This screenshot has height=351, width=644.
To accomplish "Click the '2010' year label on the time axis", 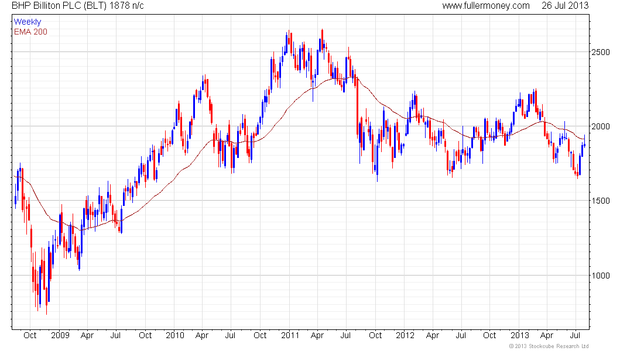I will (175, 335).
